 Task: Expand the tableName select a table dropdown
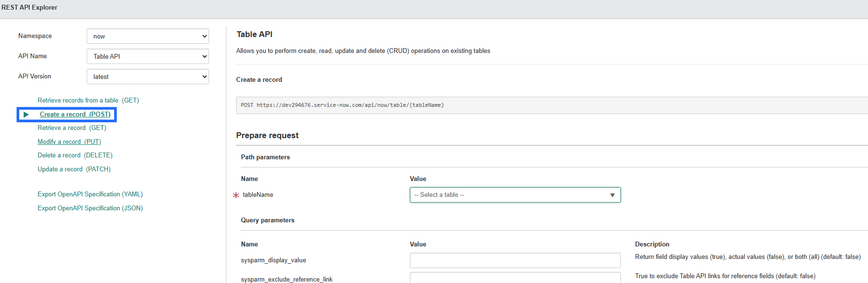(511, 195)
